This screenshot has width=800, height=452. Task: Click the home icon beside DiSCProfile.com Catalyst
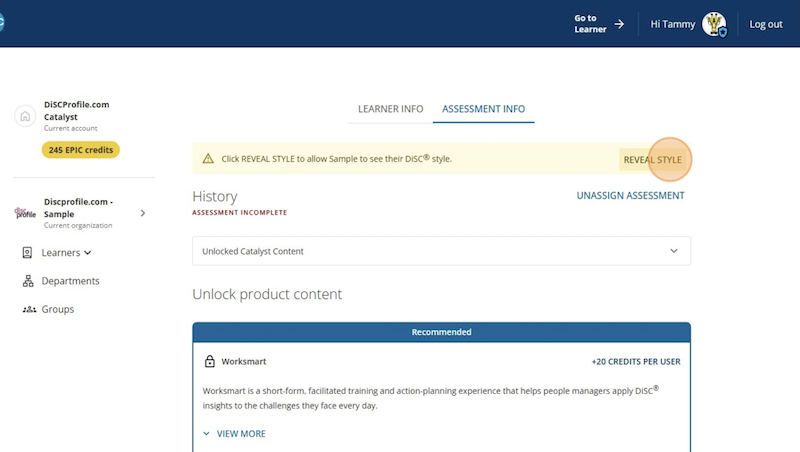[25, 116]
